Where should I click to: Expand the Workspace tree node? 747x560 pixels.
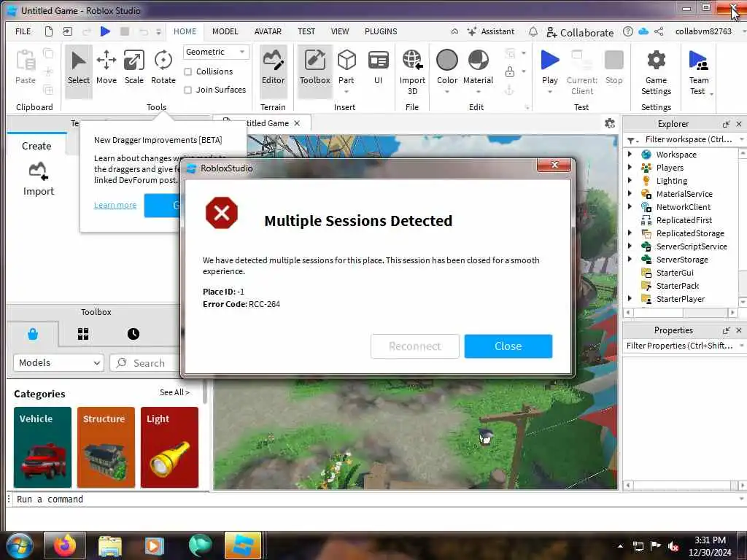tap(630, 155)
